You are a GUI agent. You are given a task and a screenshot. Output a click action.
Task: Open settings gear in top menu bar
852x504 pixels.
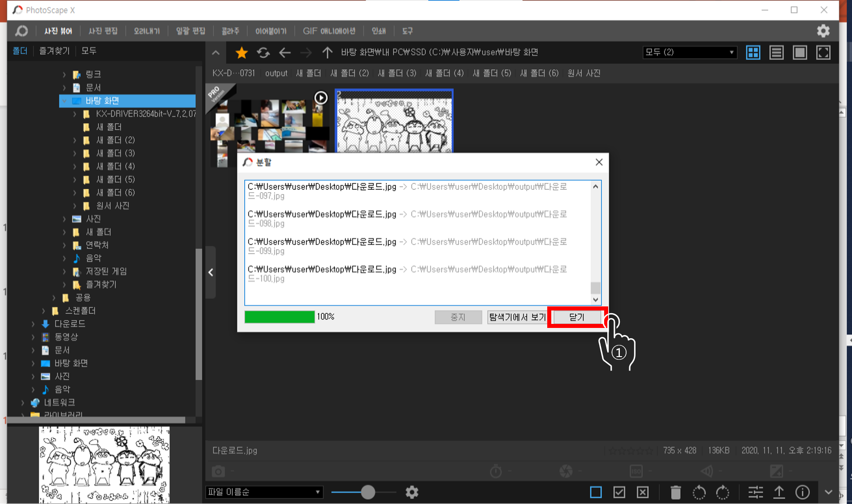823,31
